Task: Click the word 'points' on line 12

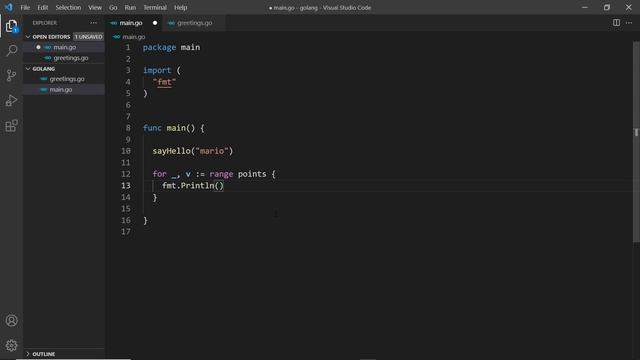Action: pyautogui.click(x=252, y=174)
